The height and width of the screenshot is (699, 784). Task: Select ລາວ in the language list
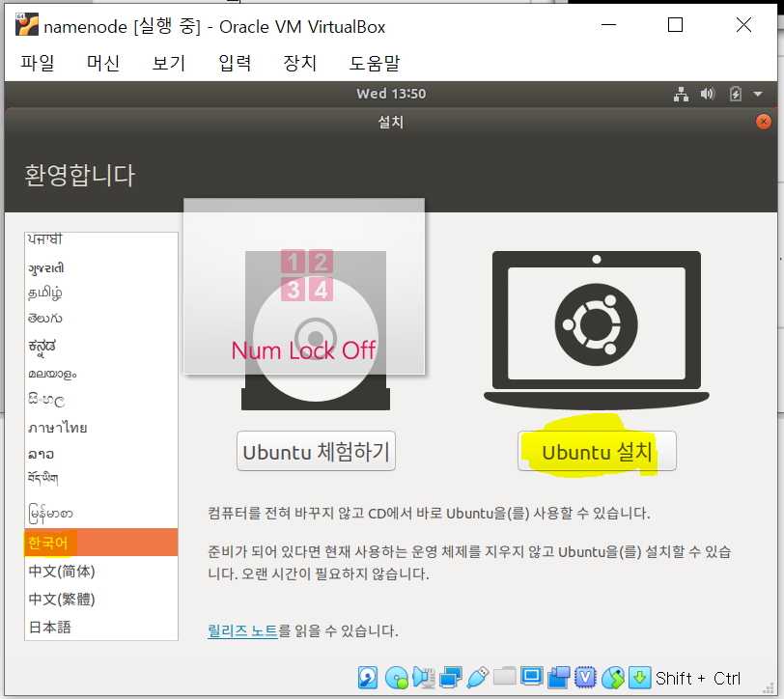[x=101, y=454]
